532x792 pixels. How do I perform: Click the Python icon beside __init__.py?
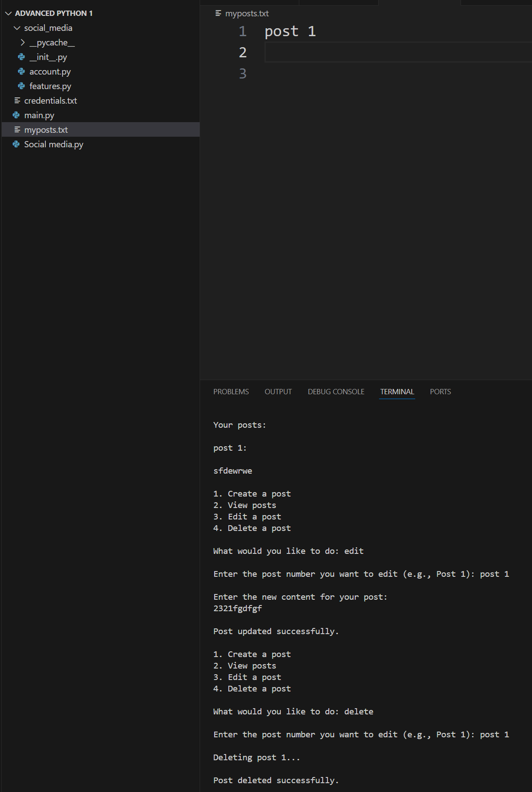pos(21,57)
